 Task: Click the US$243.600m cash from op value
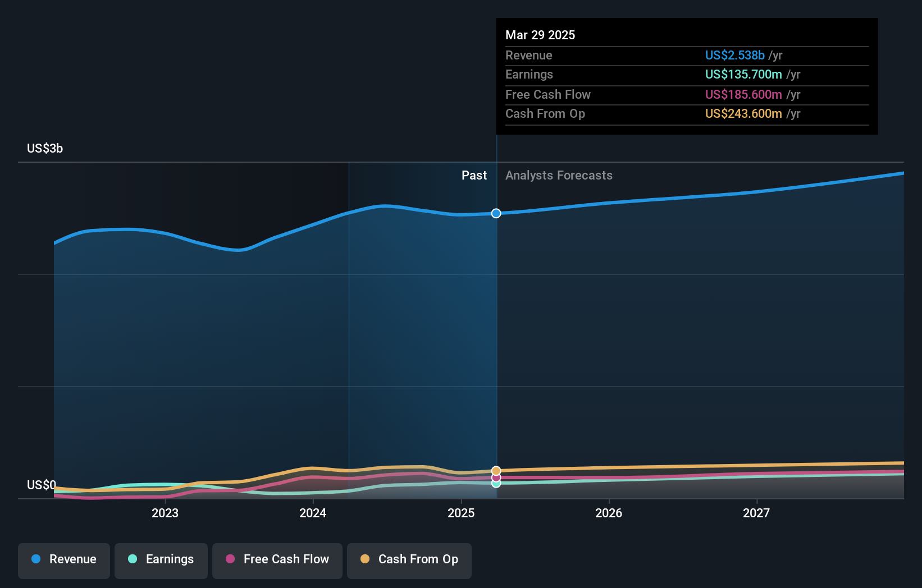coord(743,113)
